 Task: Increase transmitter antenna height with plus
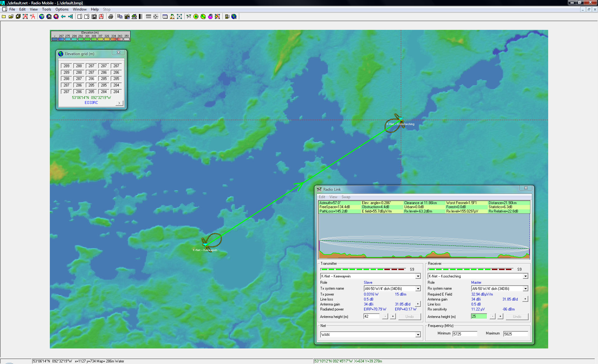point(393,316)
